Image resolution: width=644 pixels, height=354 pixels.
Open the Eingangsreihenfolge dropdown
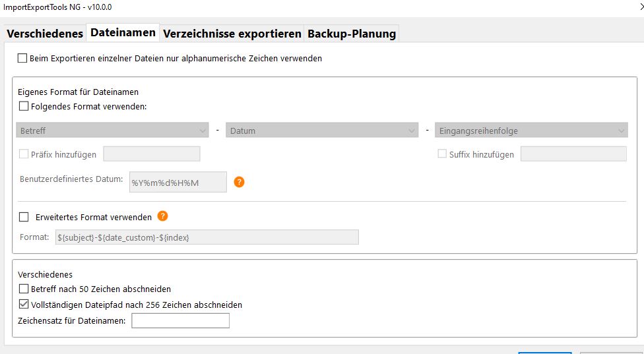(x=531, y=131)
